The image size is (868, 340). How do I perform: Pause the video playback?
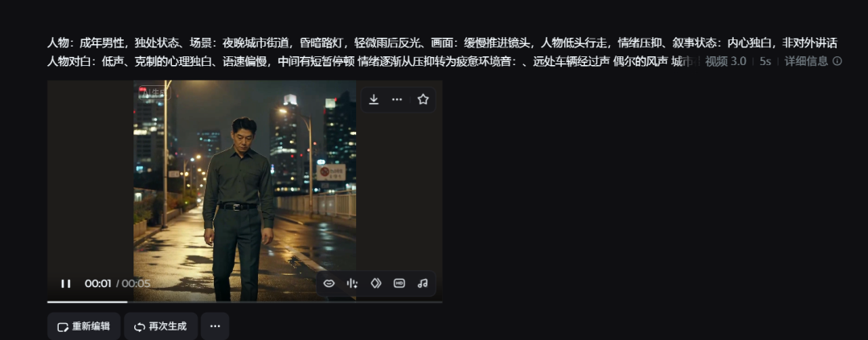pos(66,284)
